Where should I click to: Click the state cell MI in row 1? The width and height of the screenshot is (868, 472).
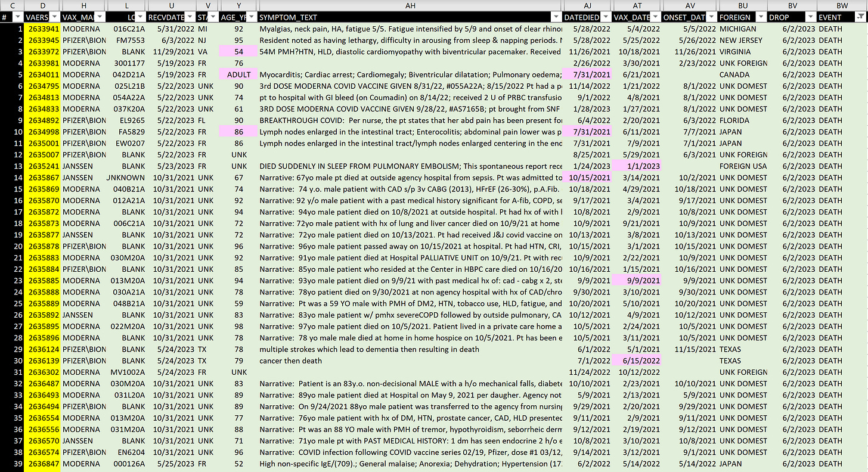coord(208,29)
